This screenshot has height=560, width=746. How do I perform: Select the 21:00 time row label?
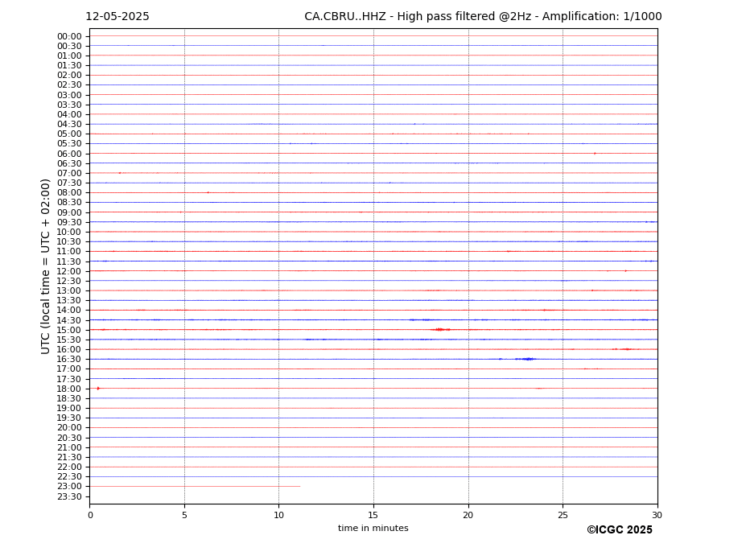click(x=69, y=447)
